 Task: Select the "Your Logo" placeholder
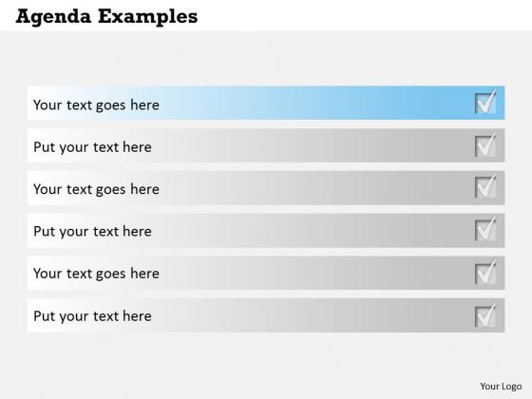(x=501, y=387)
